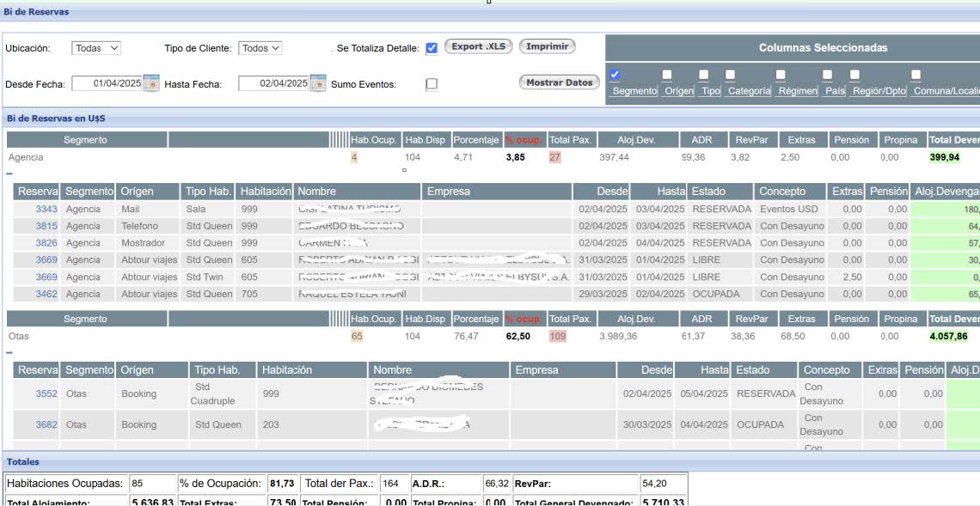The image size is (980, 506).
Task: Enable the Categoría column checkbox
Action: [730, 75]
